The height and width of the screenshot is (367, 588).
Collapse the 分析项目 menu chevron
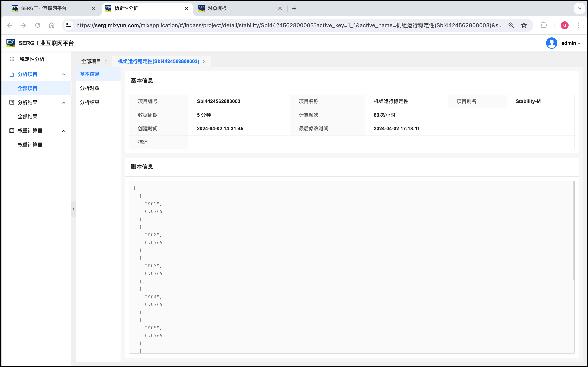coord(64,75)
